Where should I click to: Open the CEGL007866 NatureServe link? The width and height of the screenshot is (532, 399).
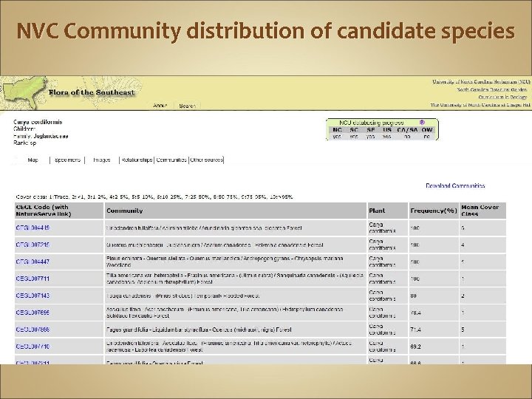tap(33, 329)
